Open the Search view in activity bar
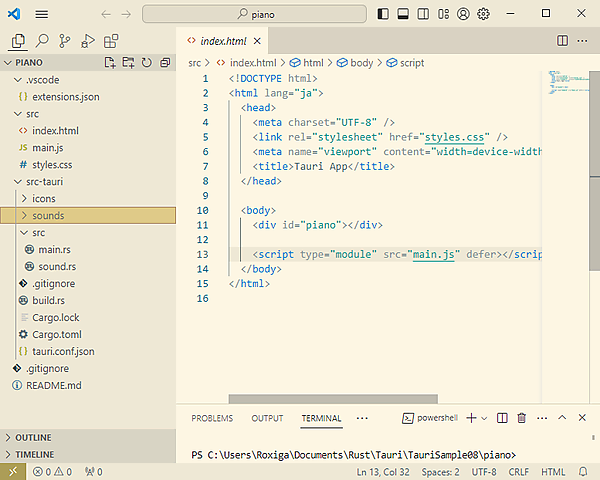This screenshot has width=600, height=480. tap(42, 41)
